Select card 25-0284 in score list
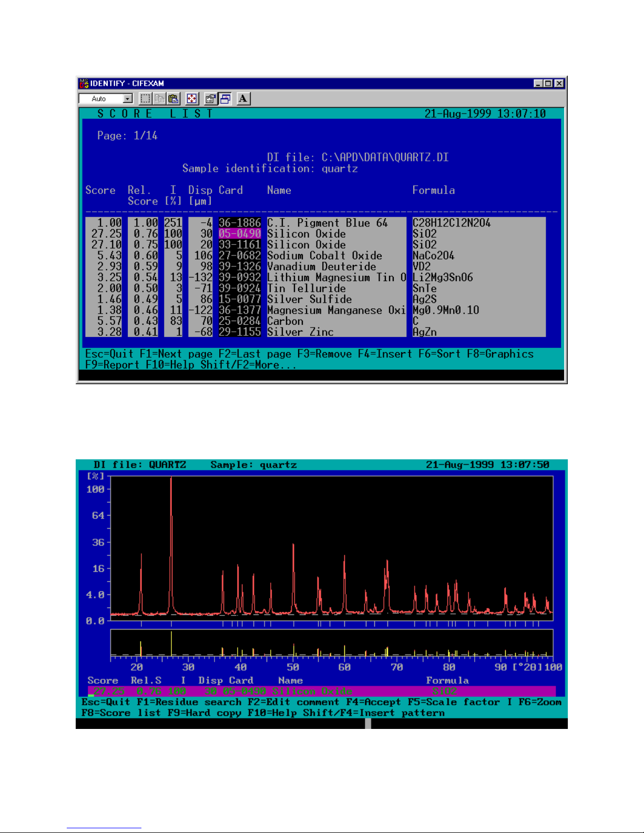Image resolution: width=644 pixels, height=833 pixels. point(240,321)
